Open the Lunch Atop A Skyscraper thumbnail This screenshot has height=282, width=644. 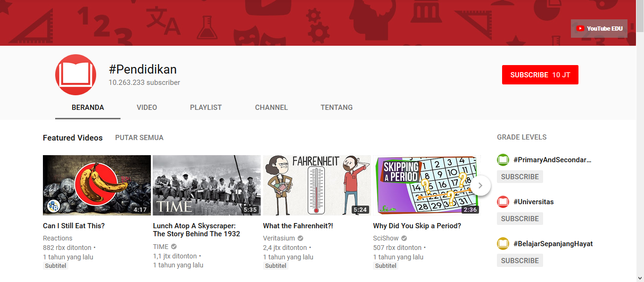pos(206,185)
